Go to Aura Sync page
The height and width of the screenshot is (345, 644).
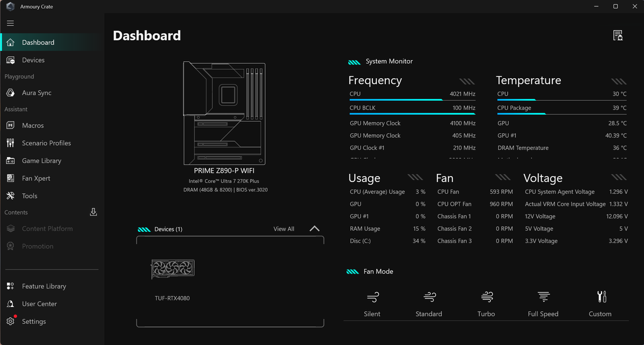52,93
